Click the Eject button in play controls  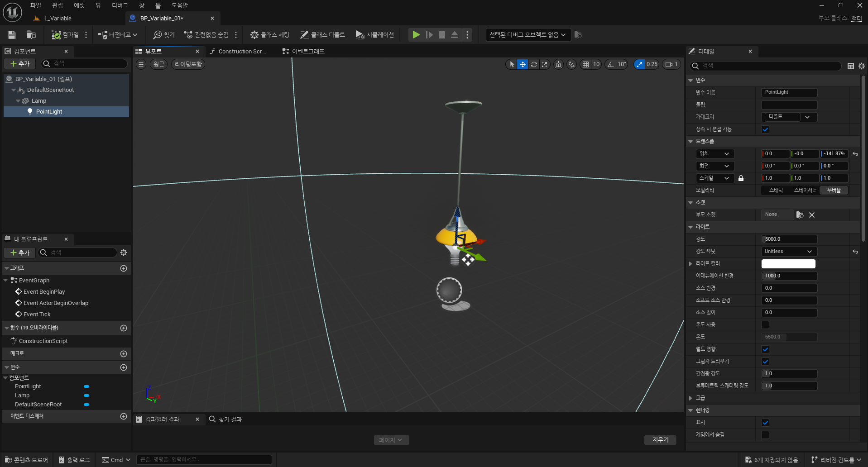coord(455,35)
